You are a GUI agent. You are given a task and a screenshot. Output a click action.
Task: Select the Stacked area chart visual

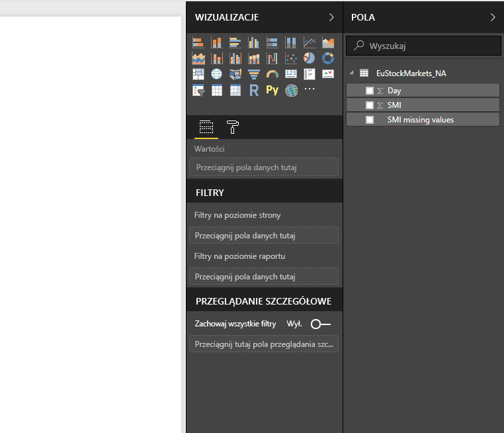(x=198, y=58)
